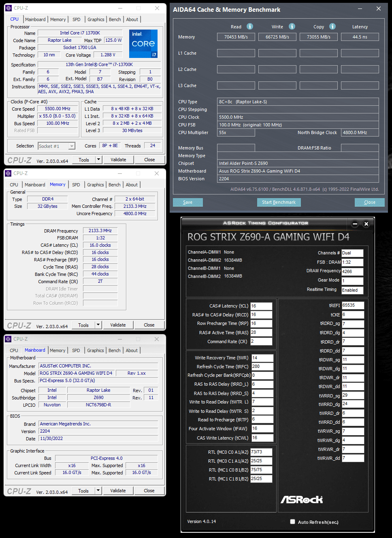Viewport: 392px width, 538px height.
Task: Click the RTL (MC0 C0 A1/A2) field
Action: pos(261,452)
